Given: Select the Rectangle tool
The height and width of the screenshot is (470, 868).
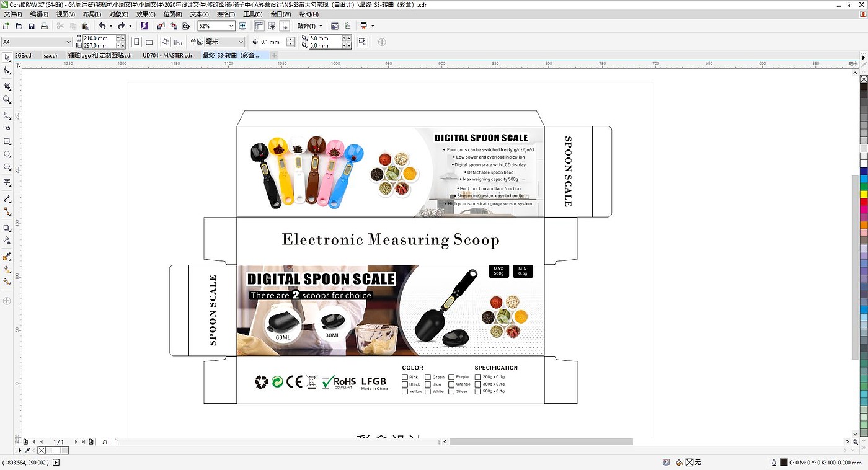Looking at the screenshot, I should 7,141.
